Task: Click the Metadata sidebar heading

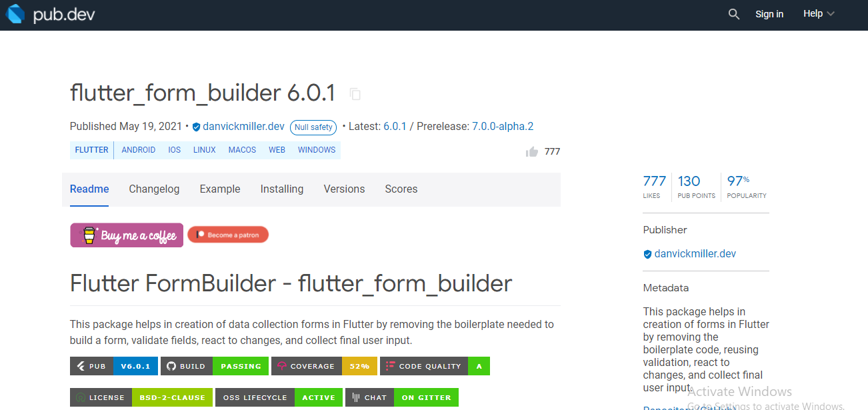Action: tap(666, 288)
